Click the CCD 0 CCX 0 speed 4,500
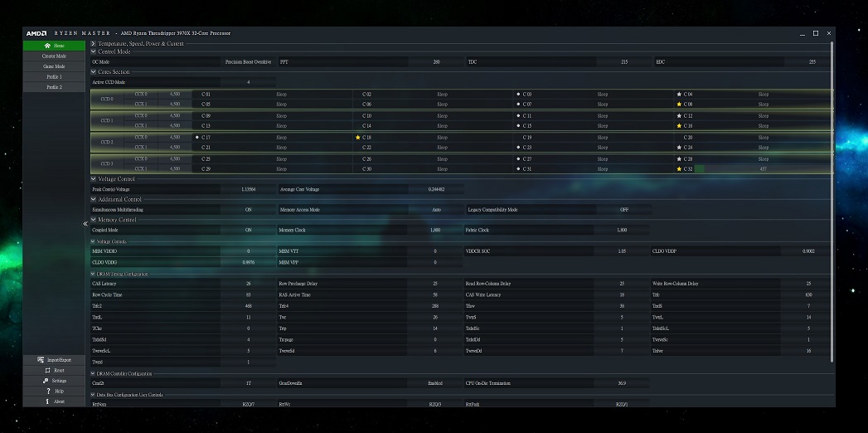The width and height of the screenshot is (868, 433). tap(175, 94)
